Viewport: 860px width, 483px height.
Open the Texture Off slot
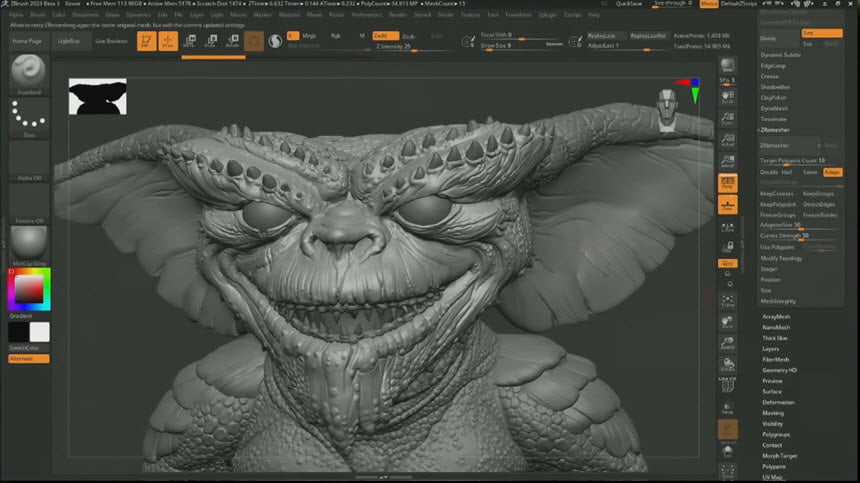click(x=29, y=201)
